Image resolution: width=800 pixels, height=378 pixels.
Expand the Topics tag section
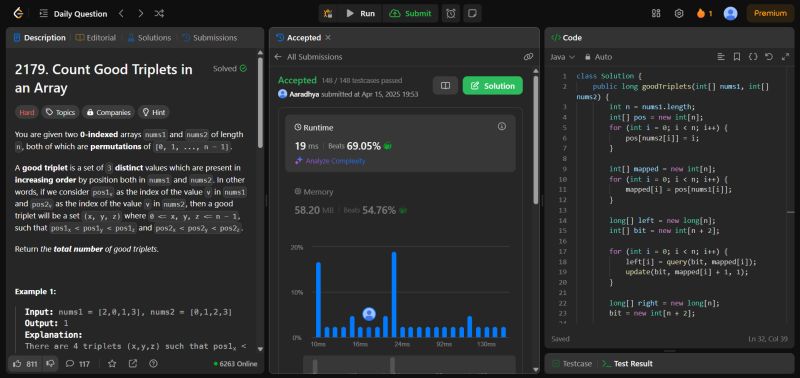(x=60, y=112)
